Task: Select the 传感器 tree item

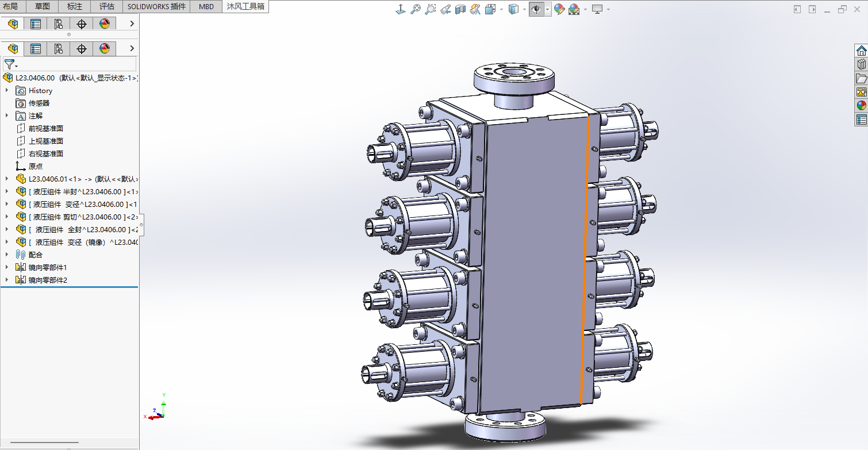Action: (x=39, y=103)
